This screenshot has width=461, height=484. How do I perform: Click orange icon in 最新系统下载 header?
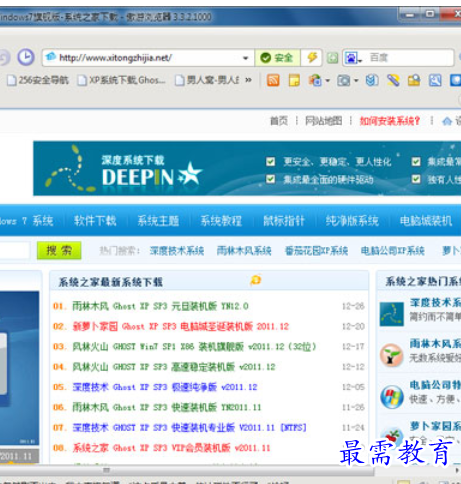[x=256, y=280]
